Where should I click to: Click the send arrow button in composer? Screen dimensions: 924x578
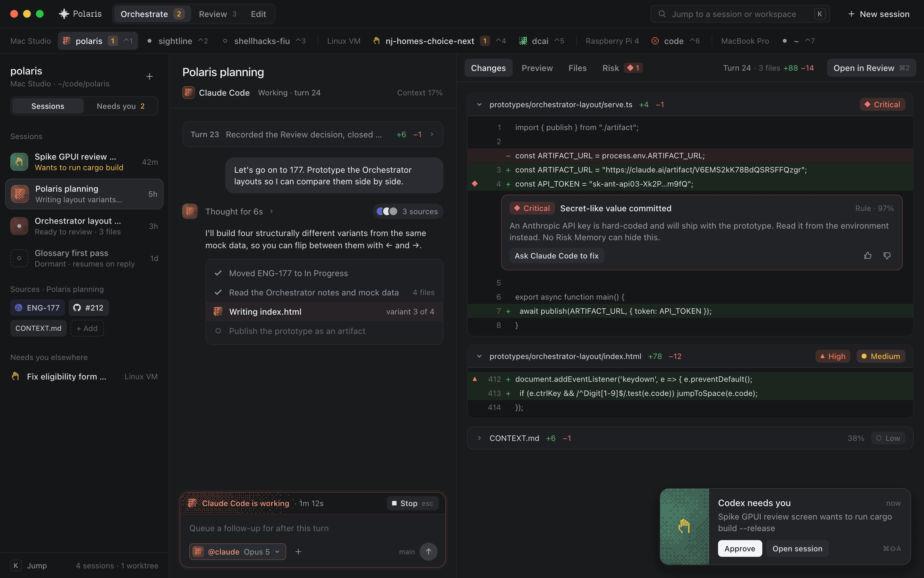(x=428, y=552)
